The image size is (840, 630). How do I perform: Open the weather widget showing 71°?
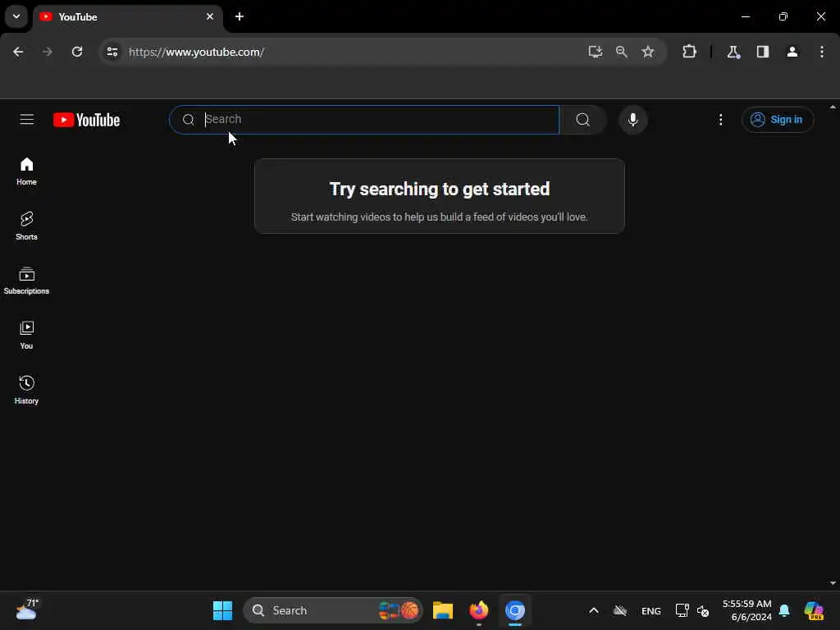click(x=27, y=610)
